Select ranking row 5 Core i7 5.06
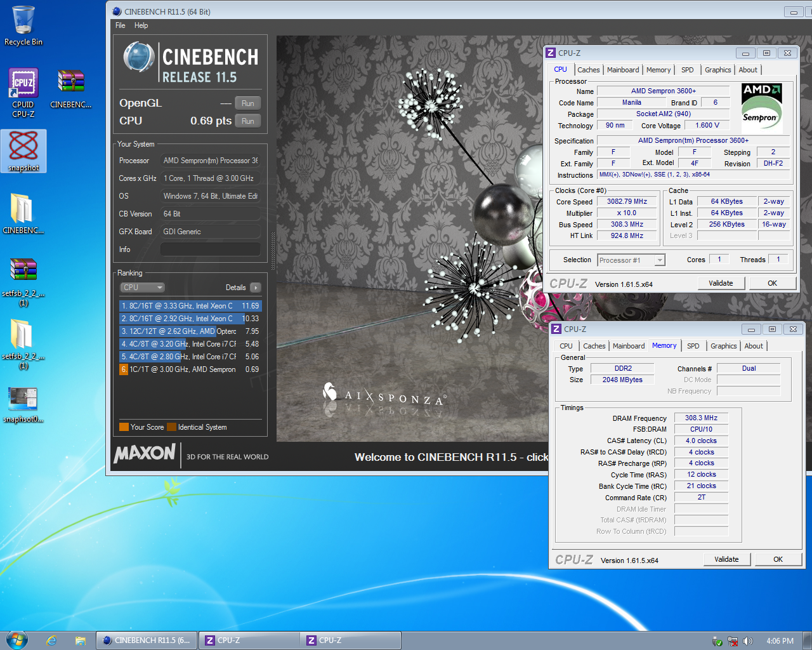Screen dimensions: 812x650 coord(190,357)
